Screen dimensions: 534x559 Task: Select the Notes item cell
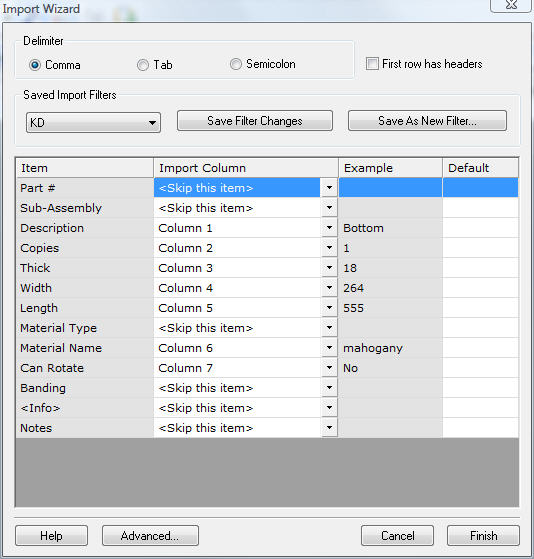(x=85, y=427)
